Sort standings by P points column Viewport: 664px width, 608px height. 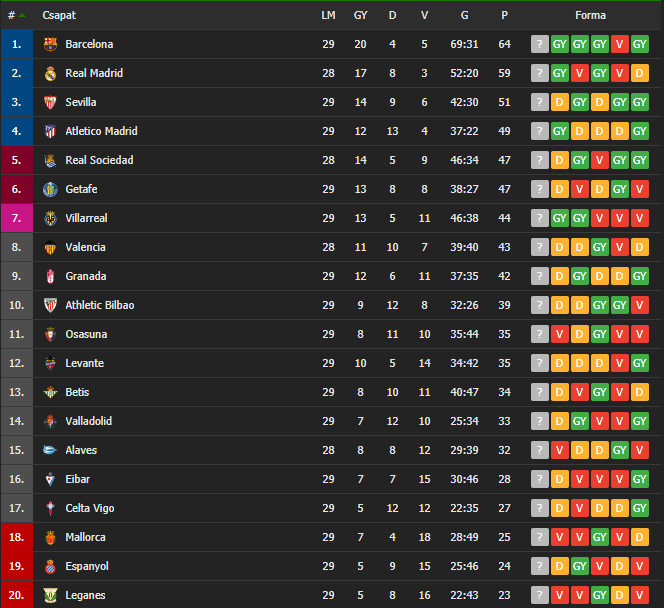(504, 15)
